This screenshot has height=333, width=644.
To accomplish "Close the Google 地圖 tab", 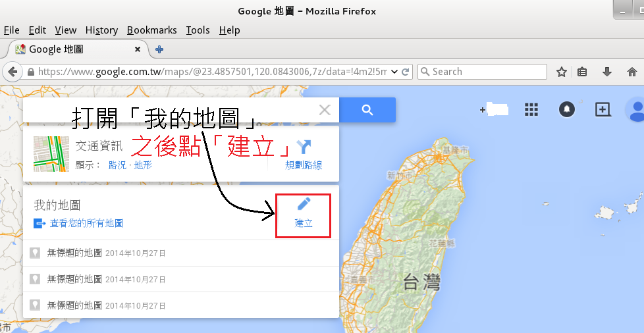I will pos(138,49).
